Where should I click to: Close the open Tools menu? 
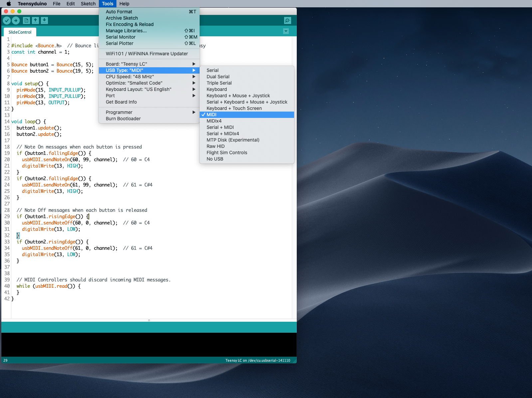(x=107, y=4)
